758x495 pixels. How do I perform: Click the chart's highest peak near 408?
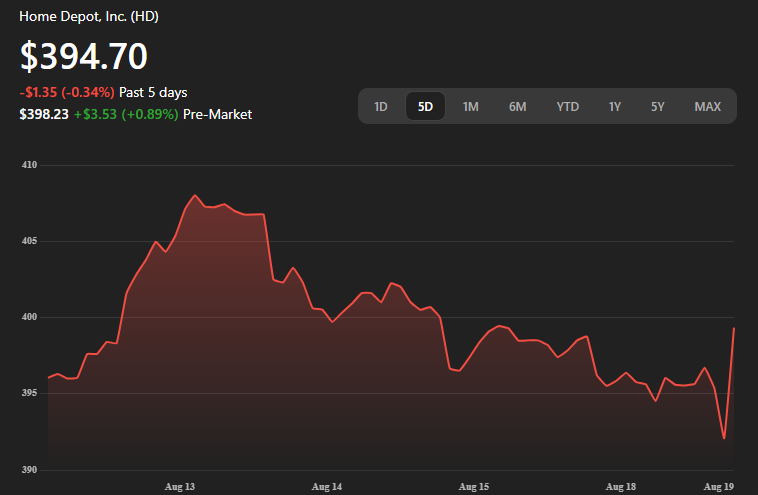(195, 195)
